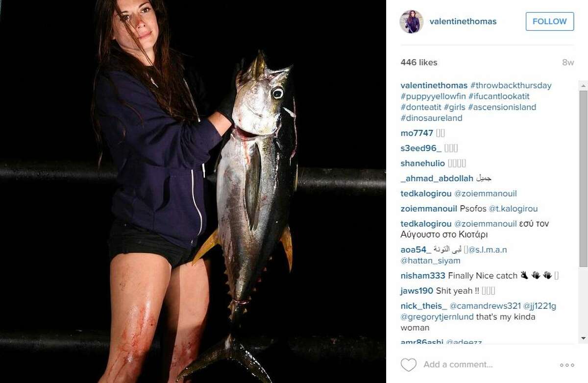Image resolution: width=588 pixels, height=383 pixels.
Task: Click the valentinethomas profile avatar
Action: pos(412,22)
